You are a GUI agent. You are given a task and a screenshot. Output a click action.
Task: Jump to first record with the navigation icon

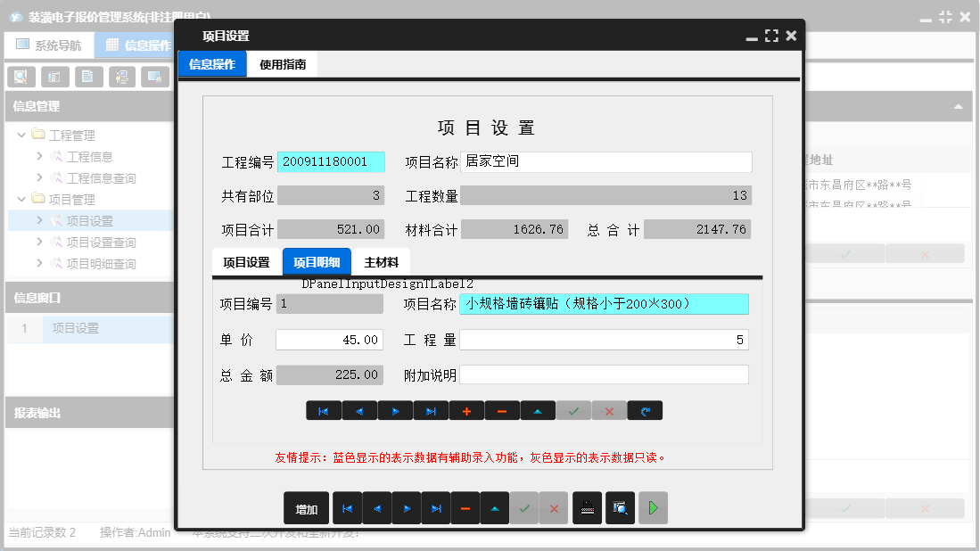324,410
